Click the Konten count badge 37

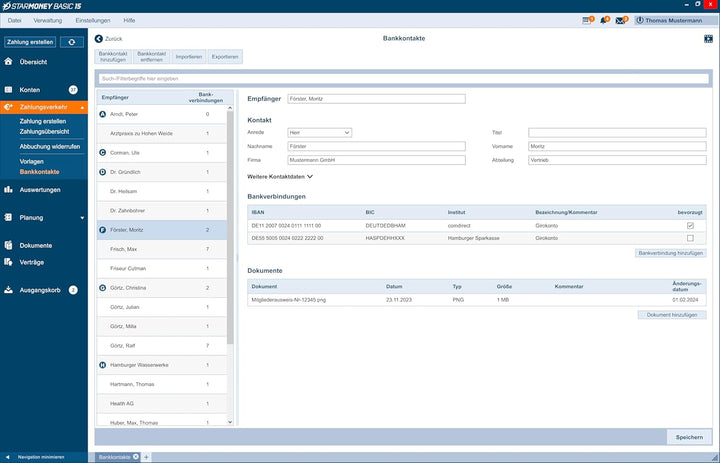pyautogui.click(x=73, y=90)
